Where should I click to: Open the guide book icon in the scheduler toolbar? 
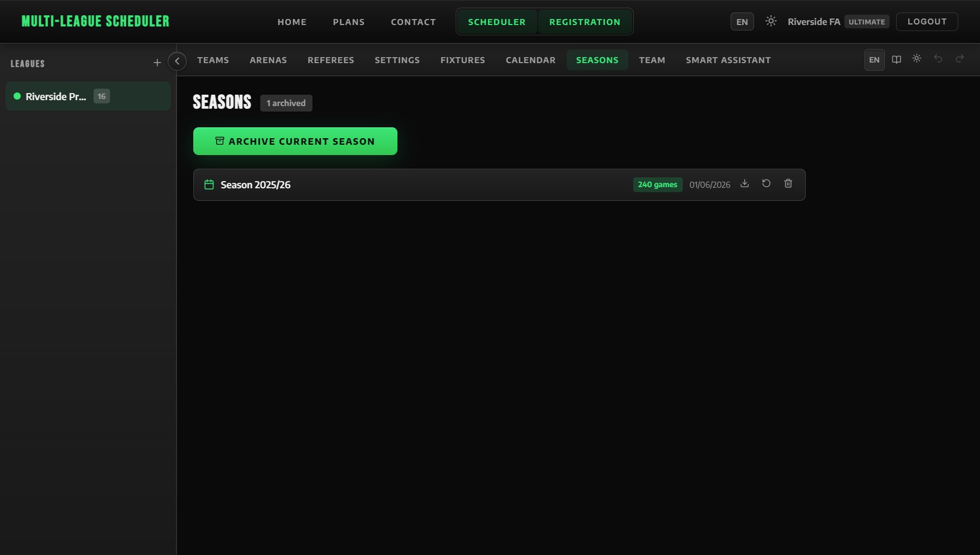point(896,59)
